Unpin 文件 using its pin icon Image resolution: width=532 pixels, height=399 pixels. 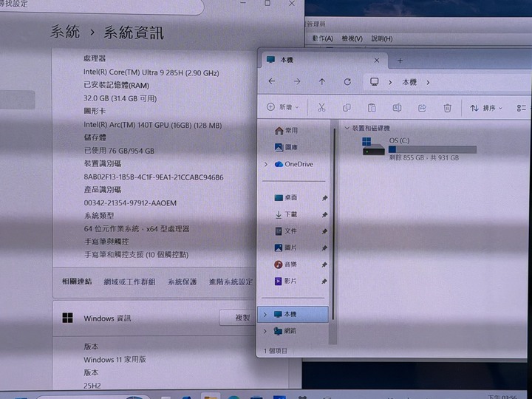[x=324, y=231]
